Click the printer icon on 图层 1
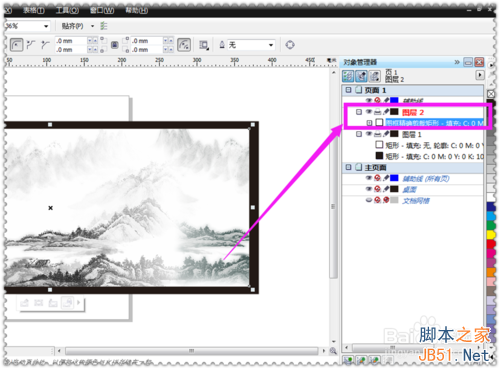 377,134
